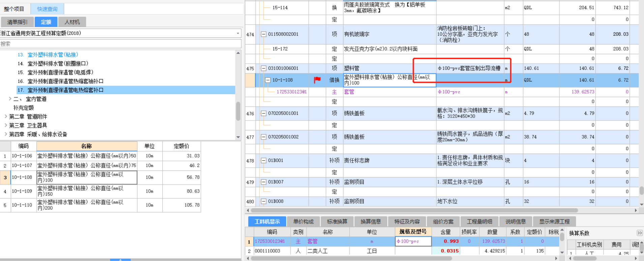This screenshot has width=644, height=261.
Task: Click main table horizontal scrollbar right arrow
Action: (636, 210)
